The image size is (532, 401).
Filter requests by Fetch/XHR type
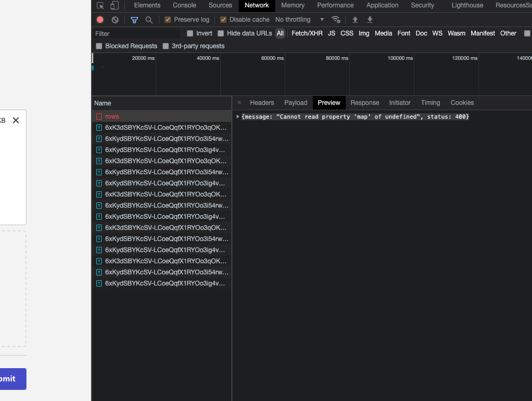point(307,33)
